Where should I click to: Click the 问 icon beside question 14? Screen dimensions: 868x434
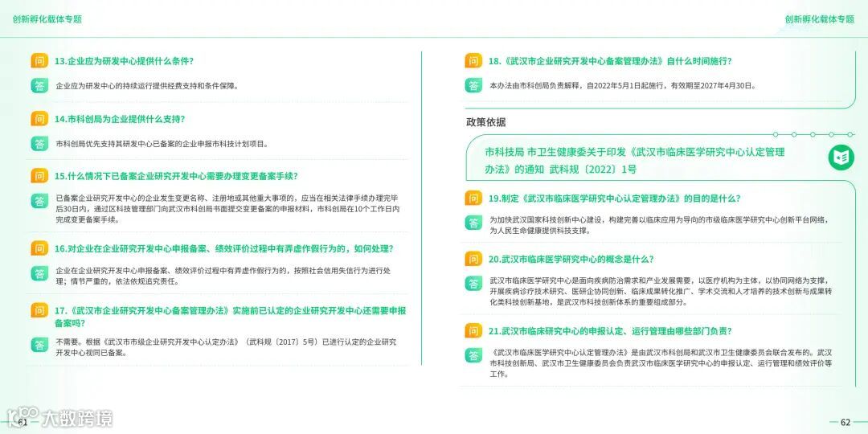click(39, 118)
